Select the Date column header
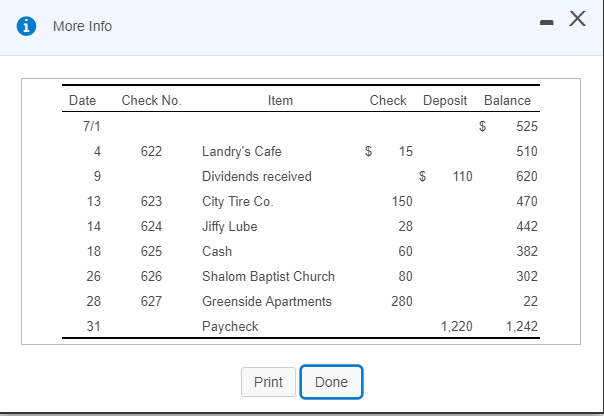Screen dimensions: 604x416 [82, 101]
